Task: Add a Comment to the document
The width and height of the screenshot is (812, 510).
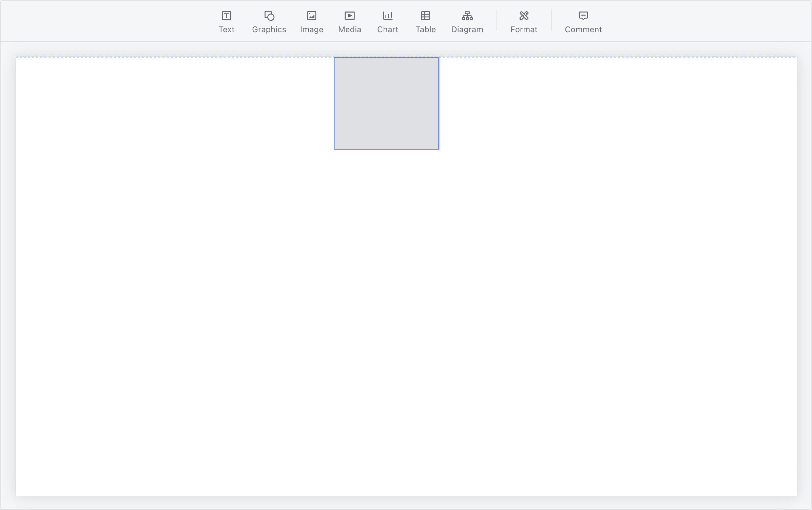Action: 583,29
